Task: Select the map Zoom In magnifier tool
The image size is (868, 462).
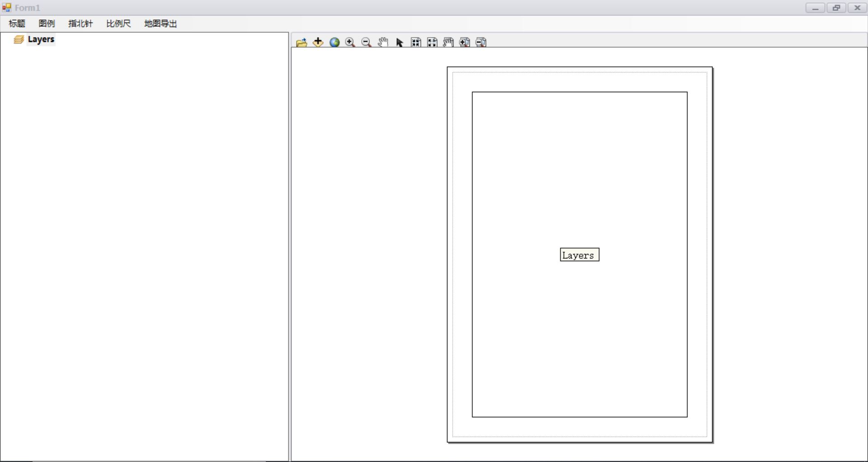Action: click(350, 42)
